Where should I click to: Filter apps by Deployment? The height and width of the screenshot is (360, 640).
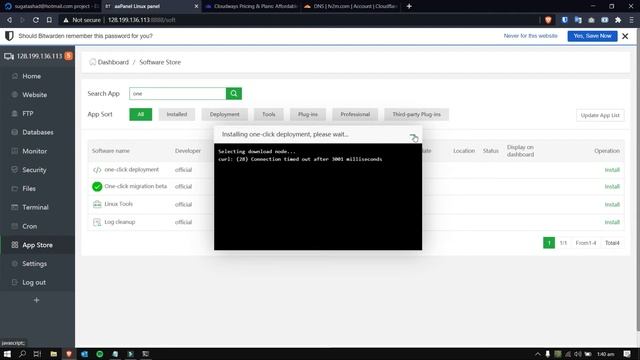pyautogui.click(x=224, y=114)
